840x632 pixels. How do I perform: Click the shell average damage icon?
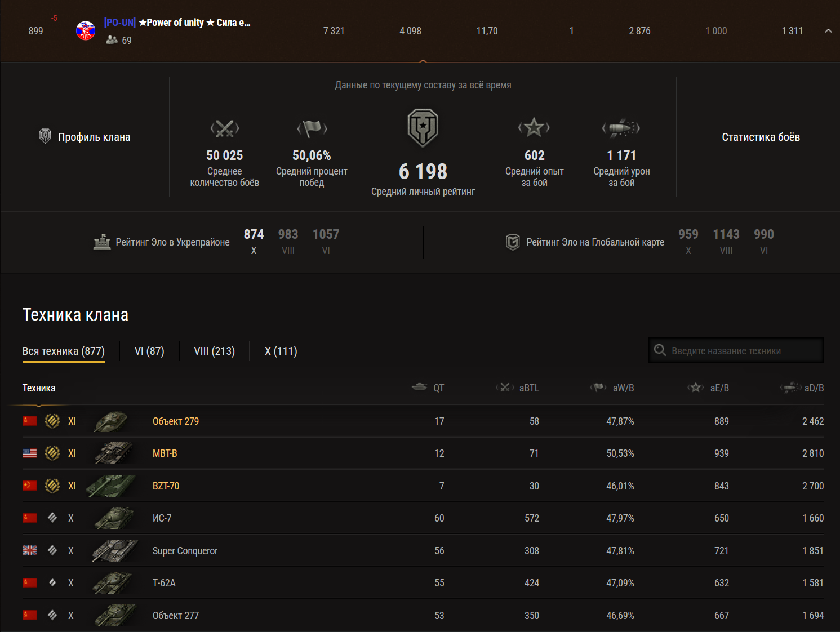(x=621, y=128)
